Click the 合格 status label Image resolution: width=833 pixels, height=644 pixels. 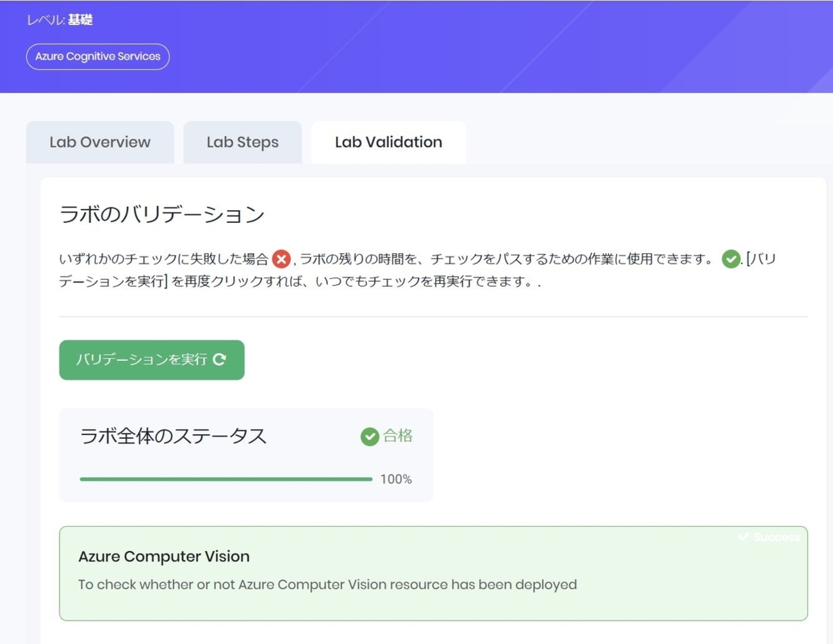pyautogui.click(x=398, y=436)
